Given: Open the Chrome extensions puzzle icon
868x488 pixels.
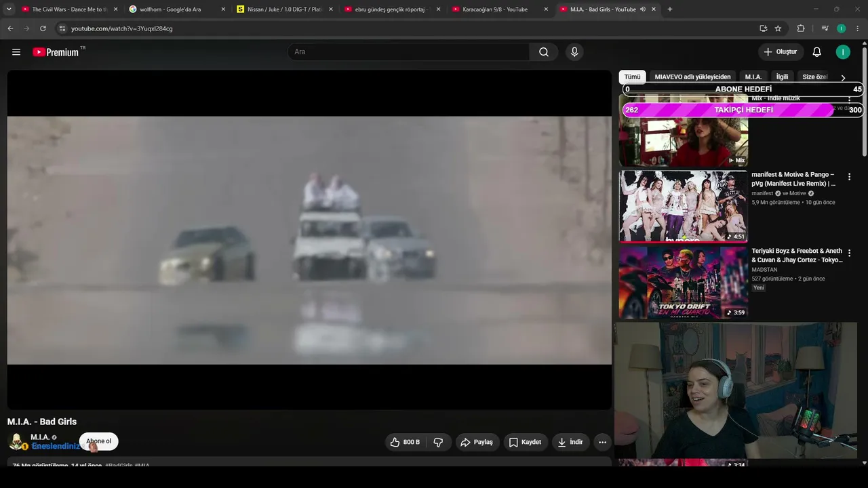Looking at the screenshot, I should tap(801, 28).
